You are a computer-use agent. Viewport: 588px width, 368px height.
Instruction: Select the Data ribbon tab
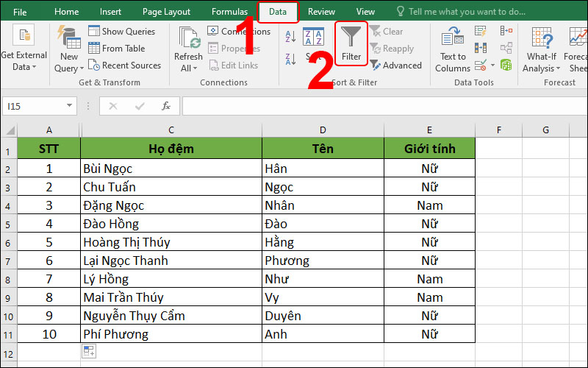tap(278, 12)
